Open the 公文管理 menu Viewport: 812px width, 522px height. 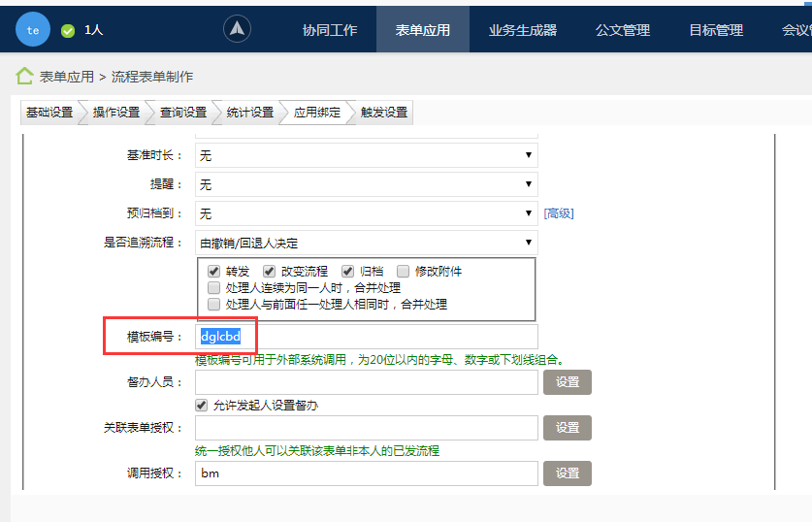(x=623, y=30)
